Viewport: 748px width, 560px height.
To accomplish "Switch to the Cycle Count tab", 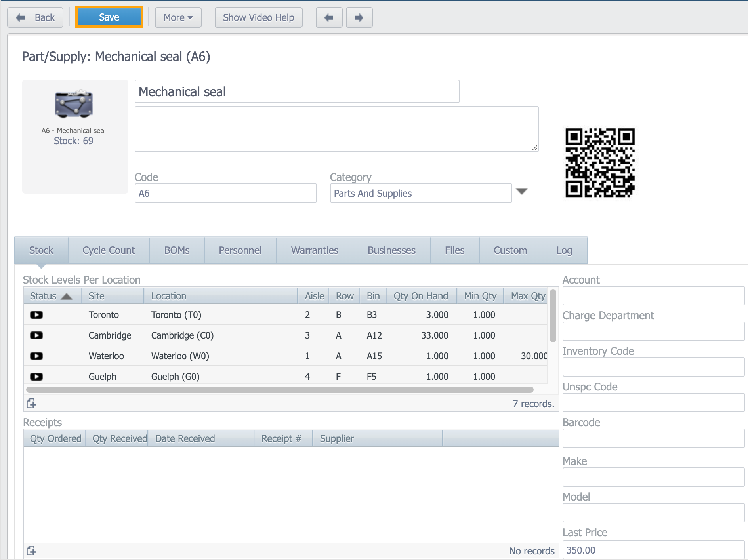I will tap(109, 250).
